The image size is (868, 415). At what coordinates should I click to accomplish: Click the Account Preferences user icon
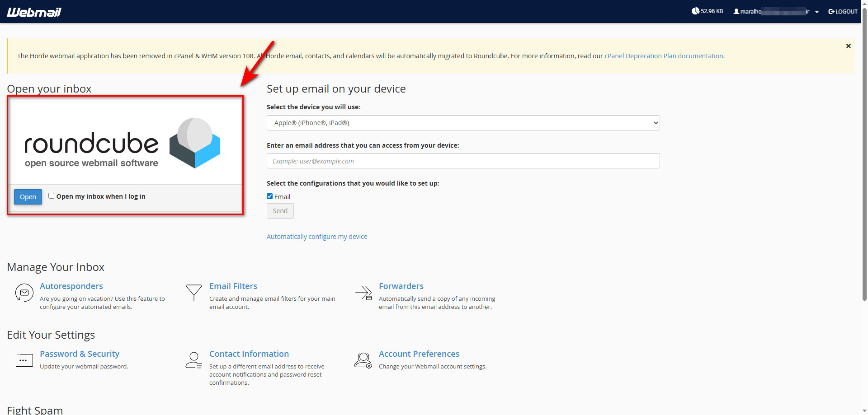(363, 360)
